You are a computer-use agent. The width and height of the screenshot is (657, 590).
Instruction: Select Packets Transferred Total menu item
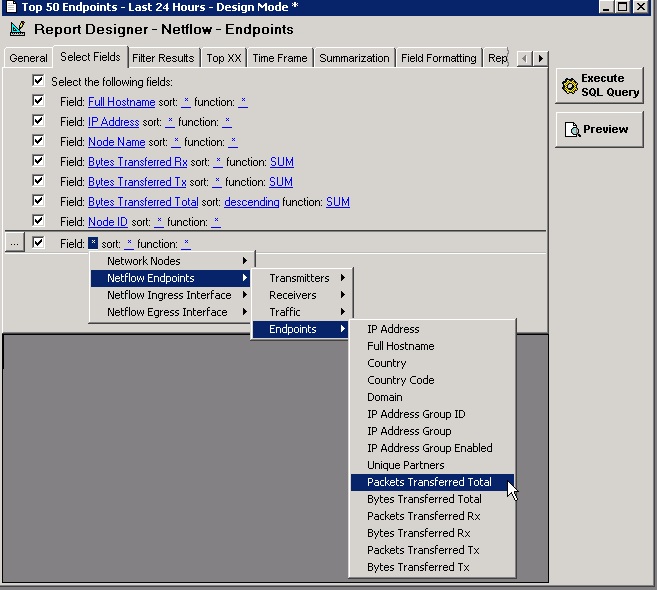[432, 482]
